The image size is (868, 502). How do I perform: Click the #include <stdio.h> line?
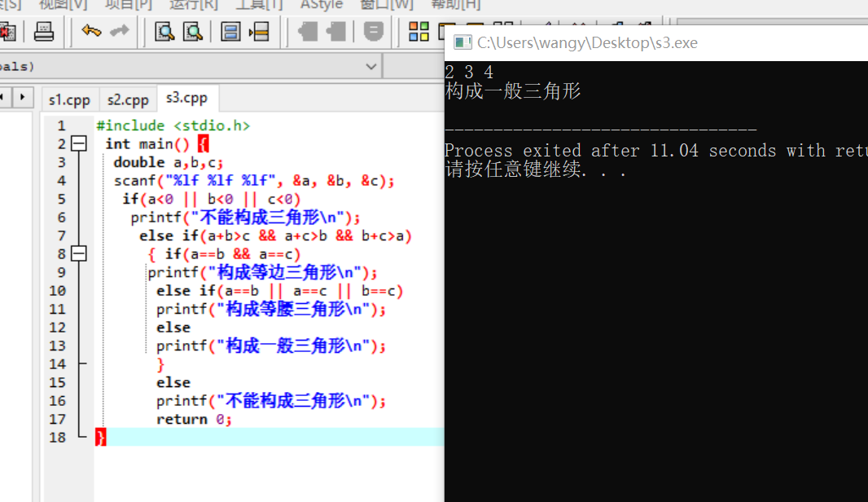173,125
